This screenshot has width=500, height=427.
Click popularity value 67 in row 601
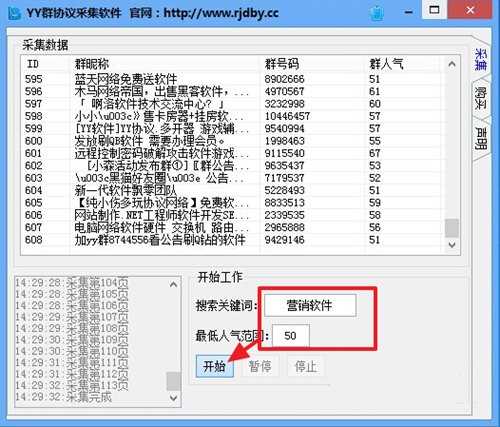click(375, 153)
